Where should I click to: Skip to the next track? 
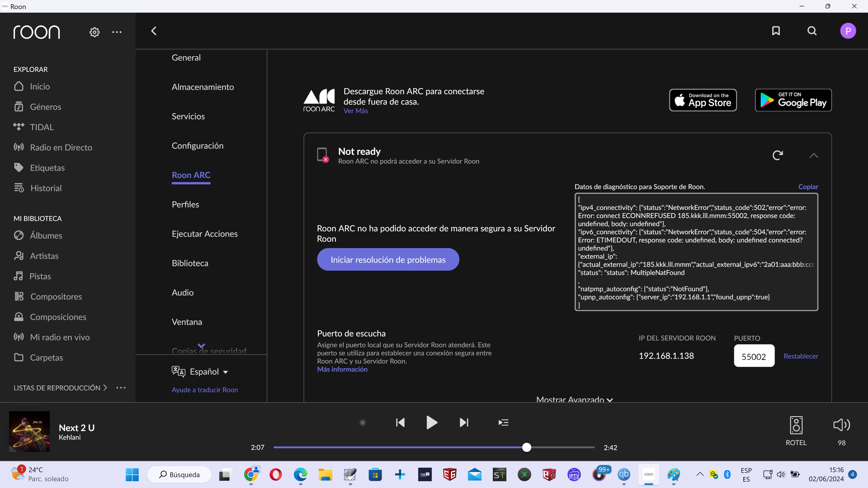(x=464, y=422)
